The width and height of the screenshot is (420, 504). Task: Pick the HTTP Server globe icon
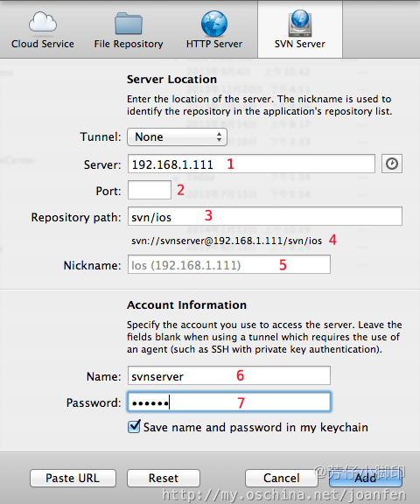point(214,24)
